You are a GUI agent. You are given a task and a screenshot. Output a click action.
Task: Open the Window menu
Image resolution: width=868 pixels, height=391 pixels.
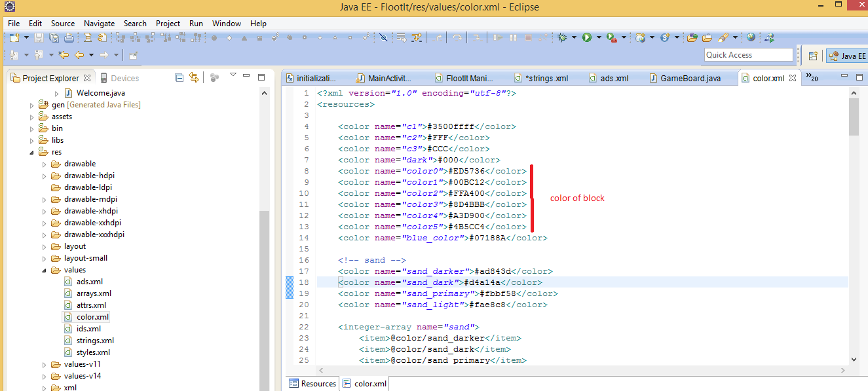[x=227, y=23]
